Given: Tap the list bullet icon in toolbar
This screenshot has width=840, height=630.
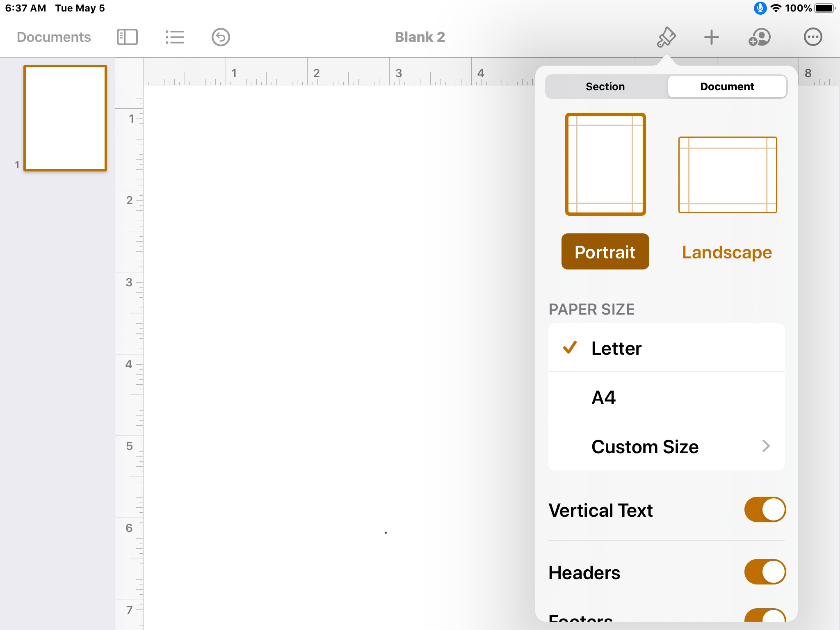Looking at the screenshot, I should click(x=175, y=37).
